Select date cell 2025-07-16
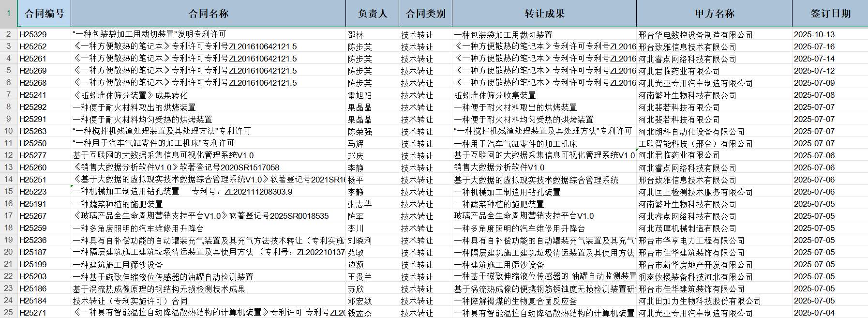 pos(830,46)
